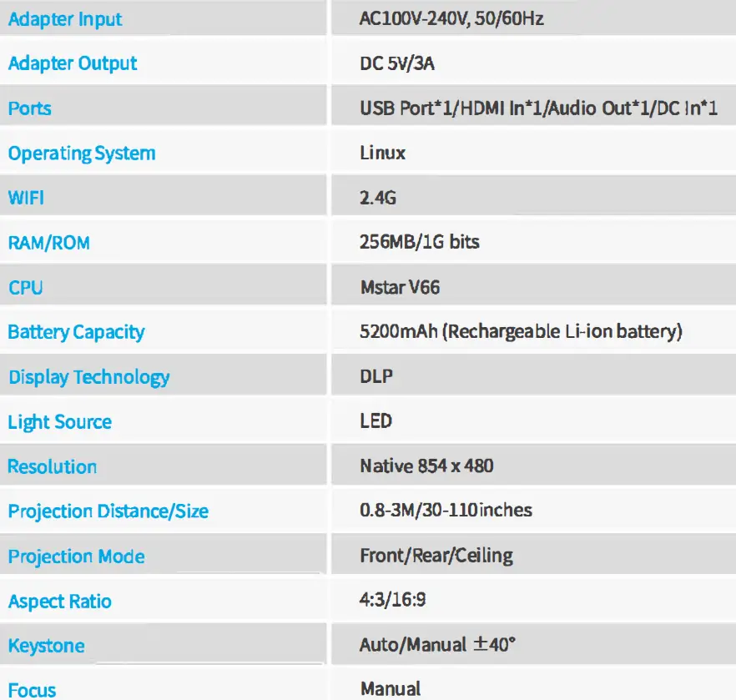Select the Native 854 x 480 value
Viewport: 736px width, 700px height.
click(426, 466)
